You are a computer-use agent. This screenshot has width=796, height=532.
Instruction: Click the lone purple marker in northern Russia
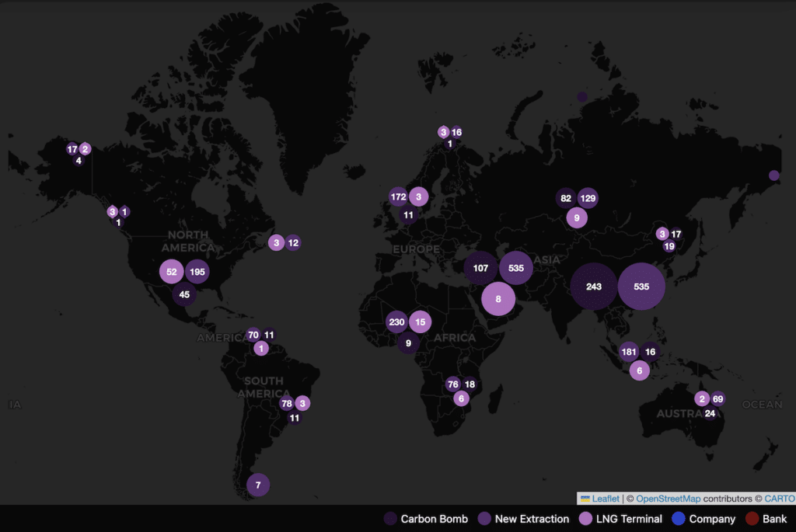tap(582, 97)
